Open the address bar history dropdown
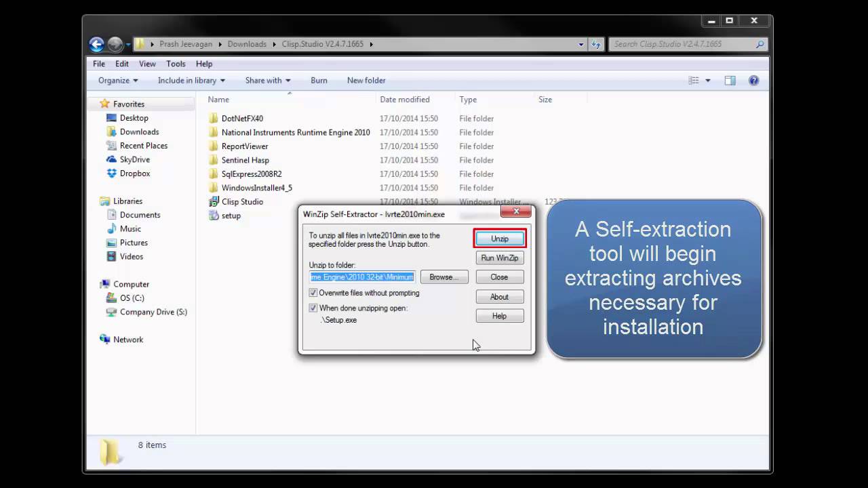Image resolution: width=868 pixels, height=488 pixels. tap(581, 44)
